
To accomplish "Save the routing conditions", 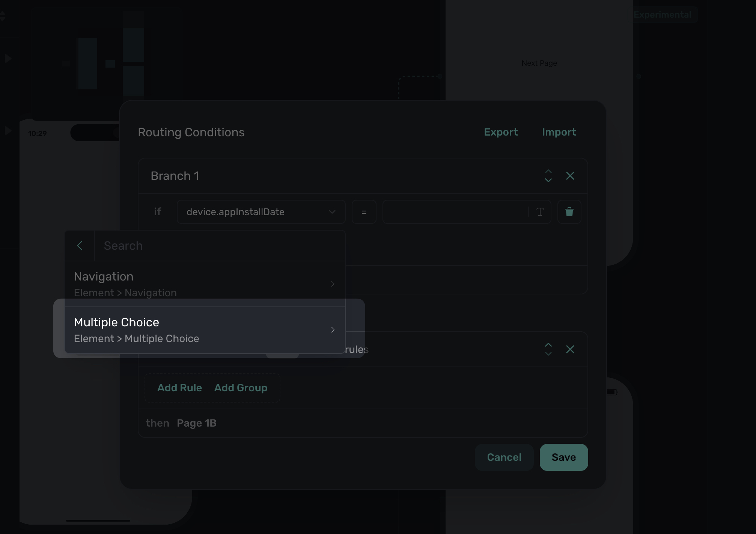I will pyautogui.click(x=563, y=457).
